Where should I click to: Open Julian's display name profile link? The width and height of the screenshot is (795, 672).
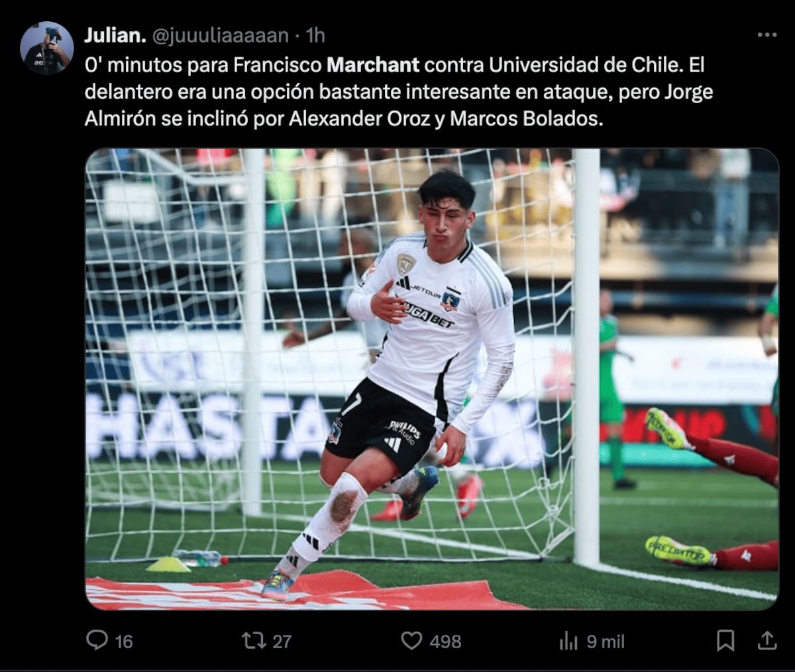[115, 35]
